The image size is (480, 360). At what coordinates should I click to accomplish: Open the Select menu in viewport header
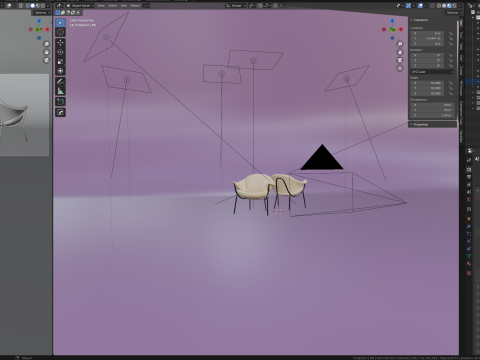coord(112,6)
